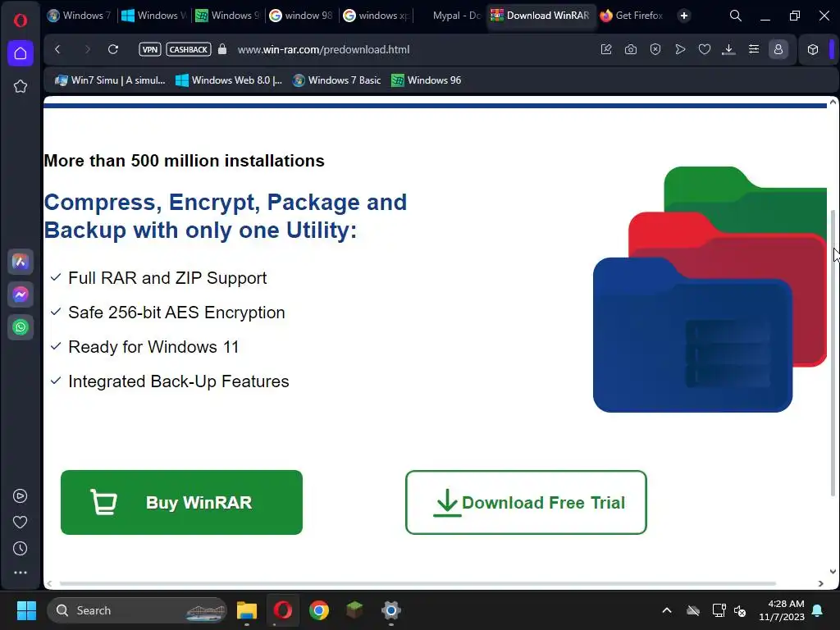Viewport: 840px width, 630px height.
Task: Open the Opera menu logo
Action: 21,21
